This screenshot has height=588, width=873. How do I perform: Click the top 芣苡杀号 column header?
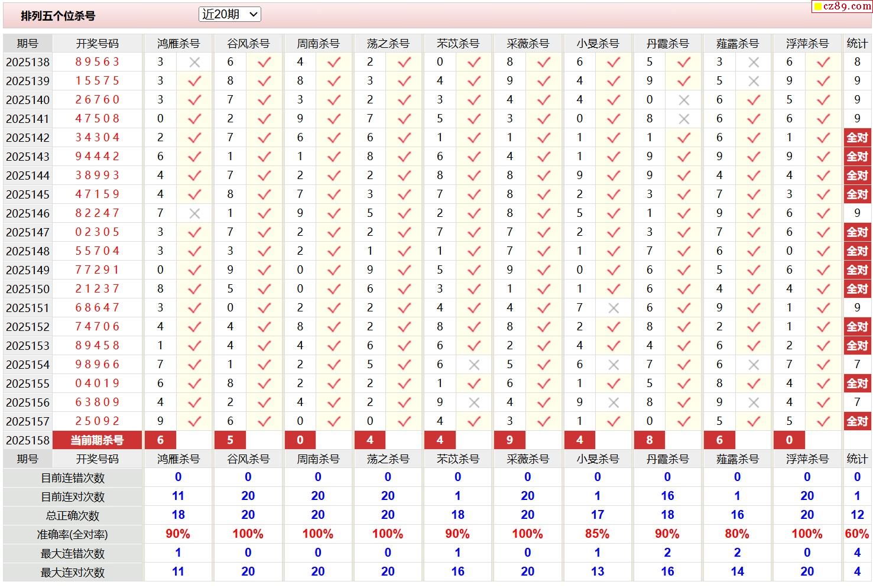tap(458, 44)
